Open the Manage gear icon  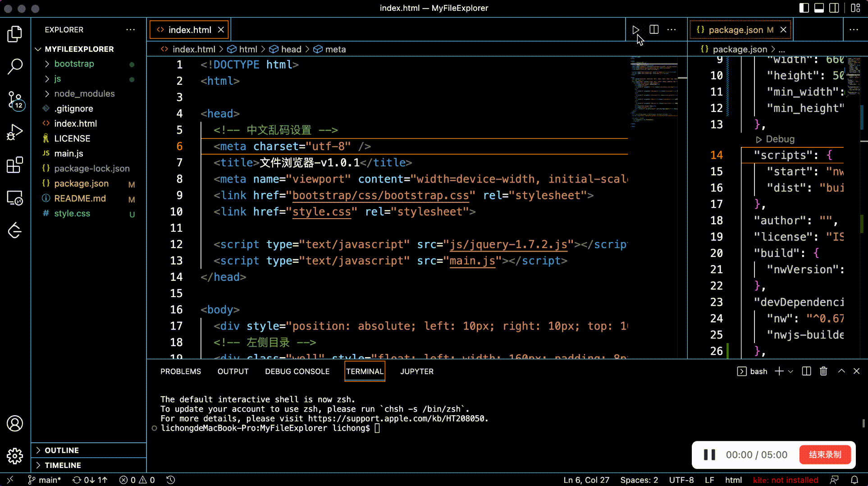pos(15,456)
